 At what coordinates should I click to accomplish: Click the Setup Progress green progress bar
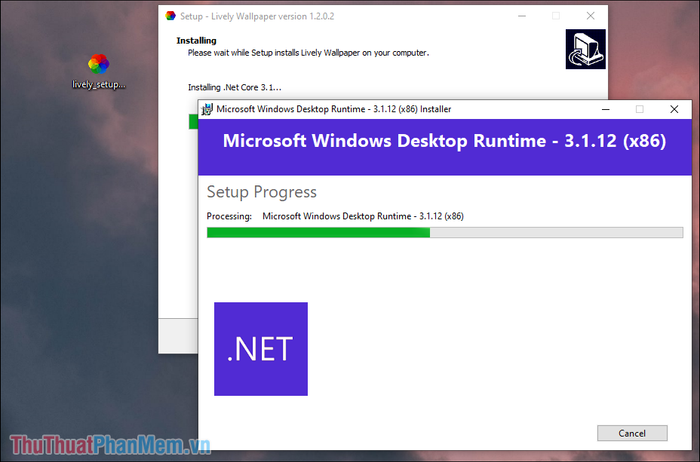click(x=445, y=232)
